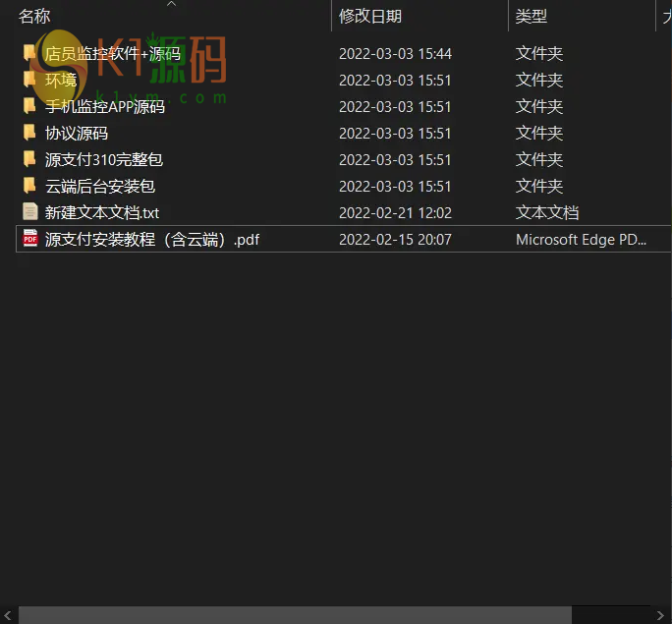Click the 协议源码 folder name

pos(77,134)
